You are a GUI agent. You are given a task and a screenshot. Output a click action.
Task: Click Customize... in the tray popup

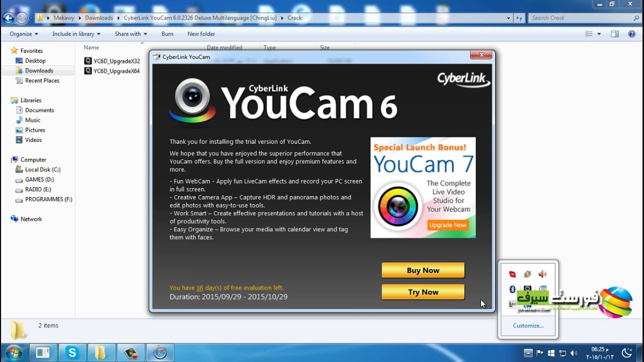pyautogui.click(x=528, y=326)
